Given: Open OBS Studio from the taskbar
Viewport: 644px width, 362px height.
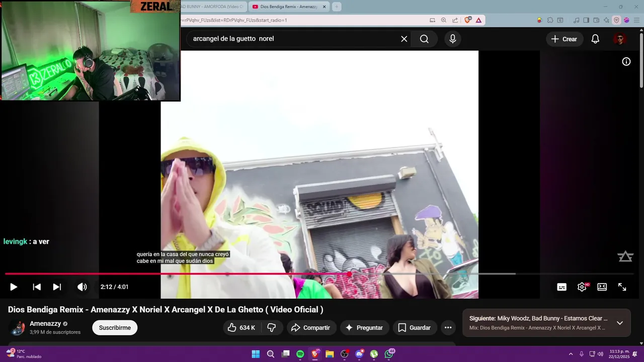Looking at the screenshot, I should point(345,354).
